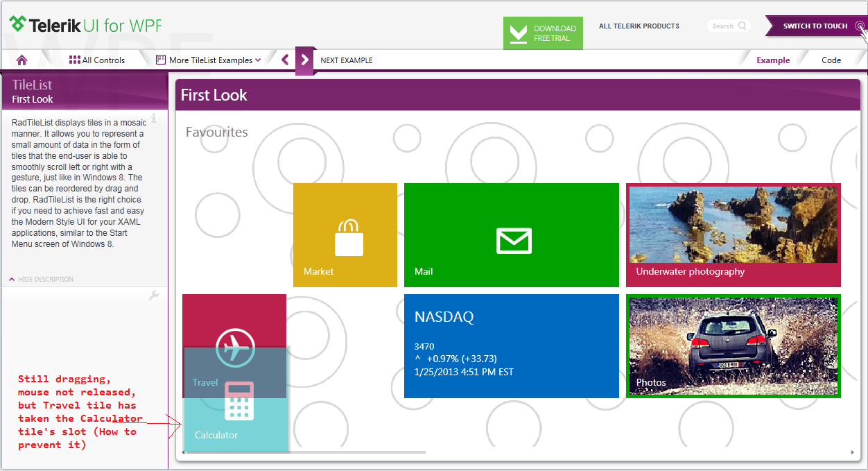Click the Favourites group heading

[217, 132]
